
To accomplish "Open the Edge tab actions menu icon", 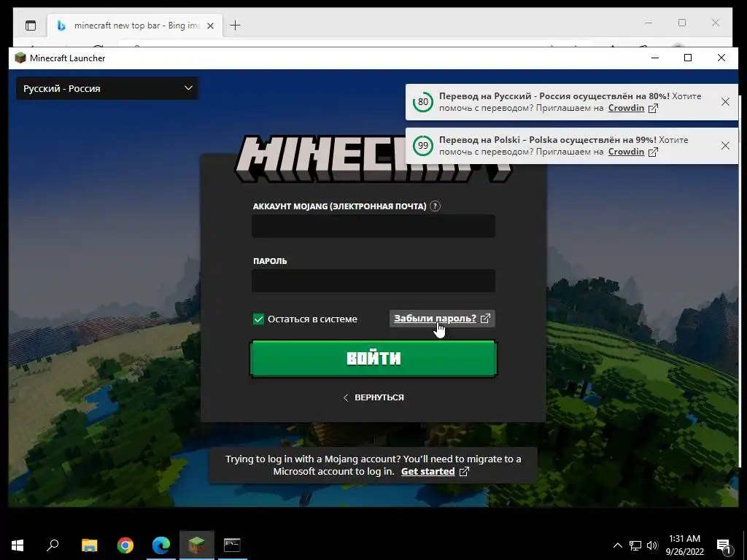I will coord(31,26).
